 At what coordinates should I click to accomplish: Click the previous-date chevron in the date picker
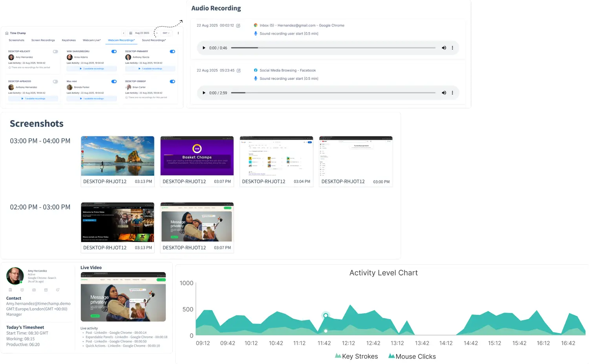pos(124,33)
